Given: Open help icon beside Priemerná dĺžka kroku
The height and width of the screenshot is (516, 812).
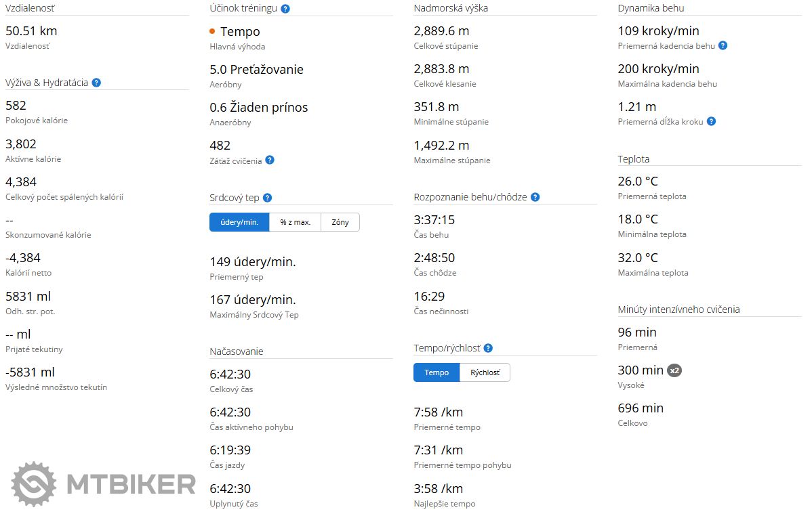Looking at the screenshot, I should pyautogui.click(x=711, y=121).
